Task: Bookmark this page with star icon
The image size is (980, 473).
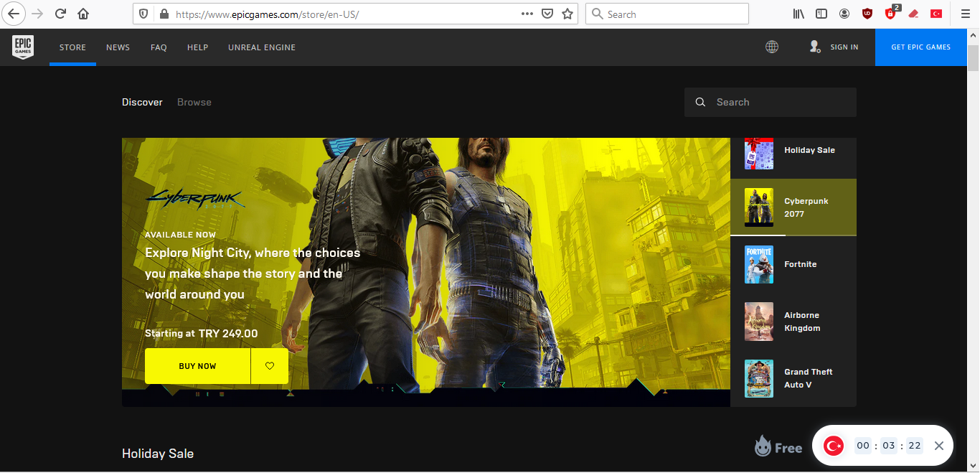Action: click(567, 14)
